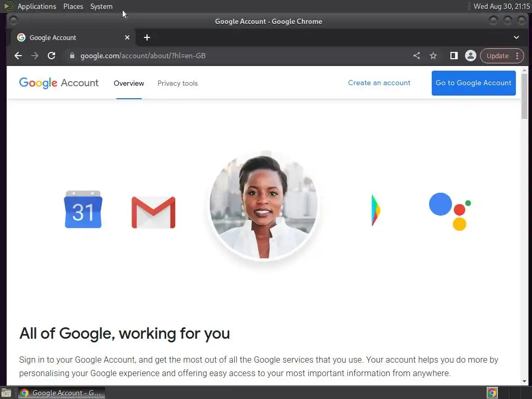Click the top-left panel menu icon
The height and width of the screenshot is (399, 532).
(8, 6)
